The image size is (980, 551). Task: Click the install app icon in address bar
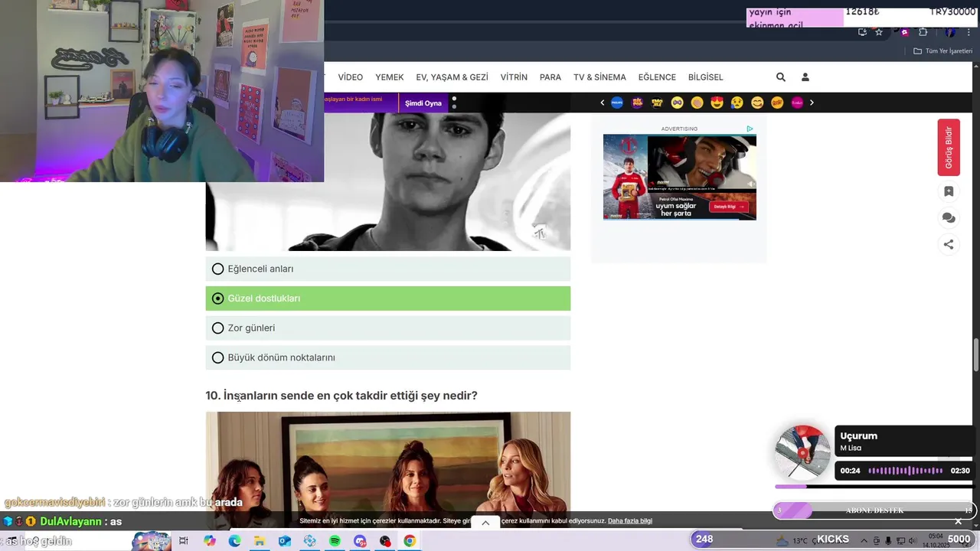(862, 32)
